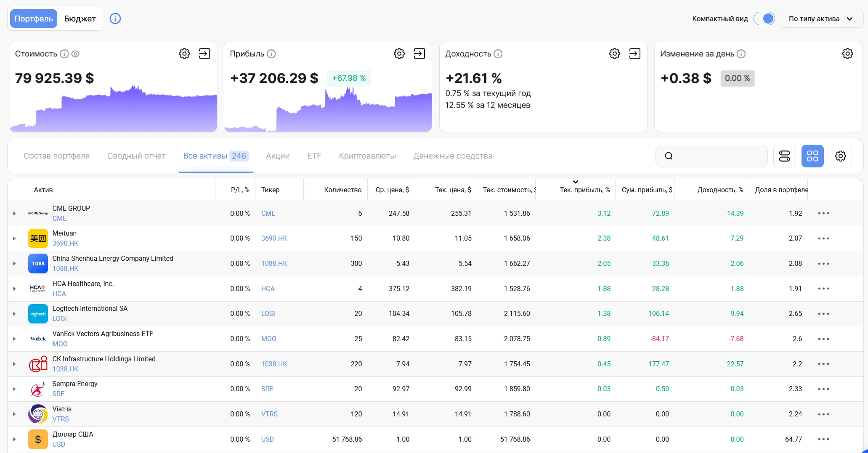Click the expand arrow icon in Стоимость card
The height and width of the screenshot is (453, 868).
tap(204, 54)
